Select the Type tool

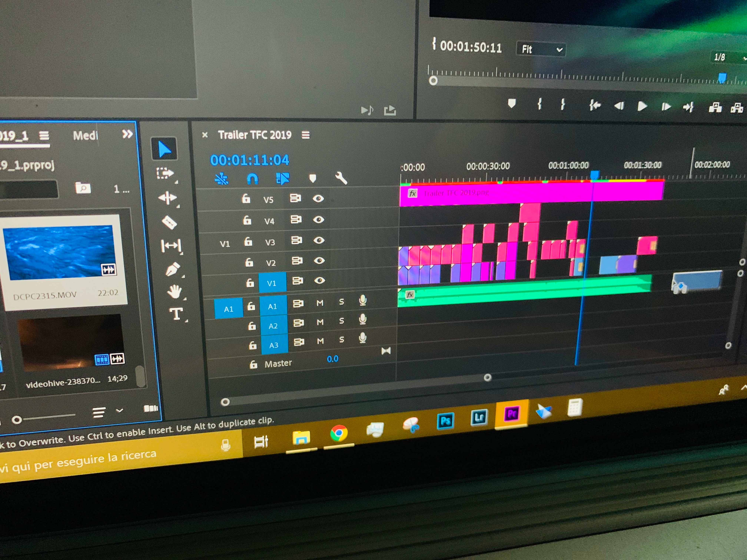pos(176,314)
